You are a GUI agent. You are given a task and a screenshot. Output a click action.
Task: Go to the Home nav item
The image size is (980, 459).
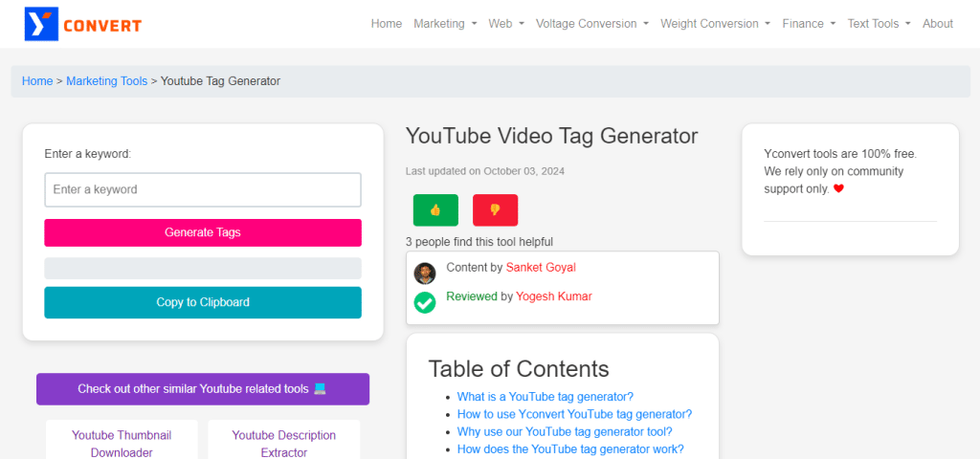(x=387, y=24)
